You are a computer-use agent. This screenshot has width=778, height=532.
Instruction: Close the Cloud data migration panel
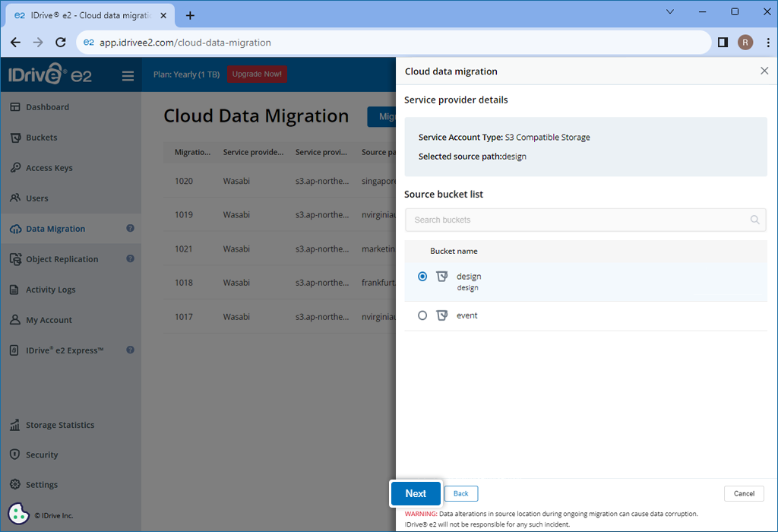[764, 71]
